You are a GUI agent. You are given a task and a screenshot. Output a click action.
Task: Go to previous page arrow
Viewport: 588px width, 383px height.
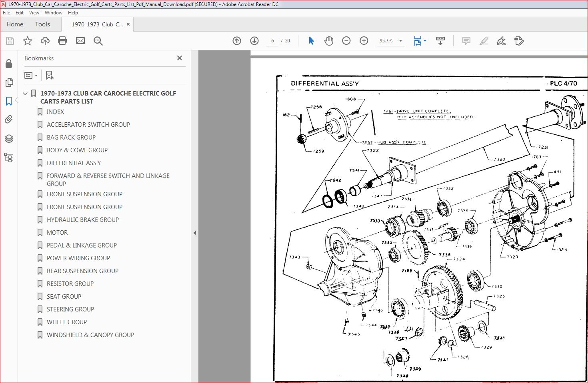coord(237,41)
